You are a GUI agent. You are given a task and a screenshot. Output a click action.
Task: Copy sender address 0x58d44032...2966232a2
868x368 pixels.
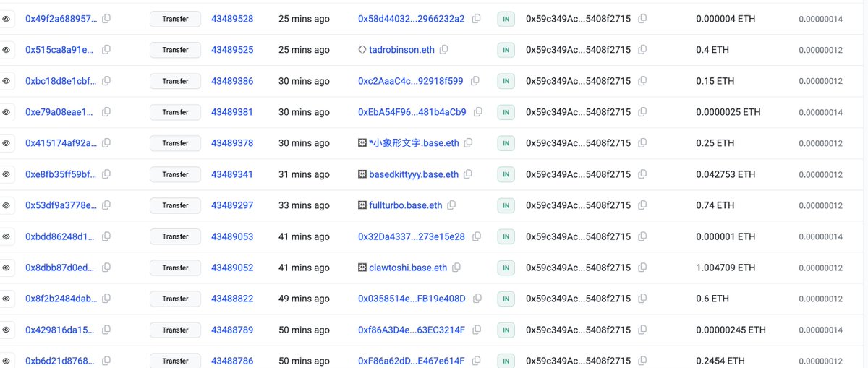pos(476,19)
